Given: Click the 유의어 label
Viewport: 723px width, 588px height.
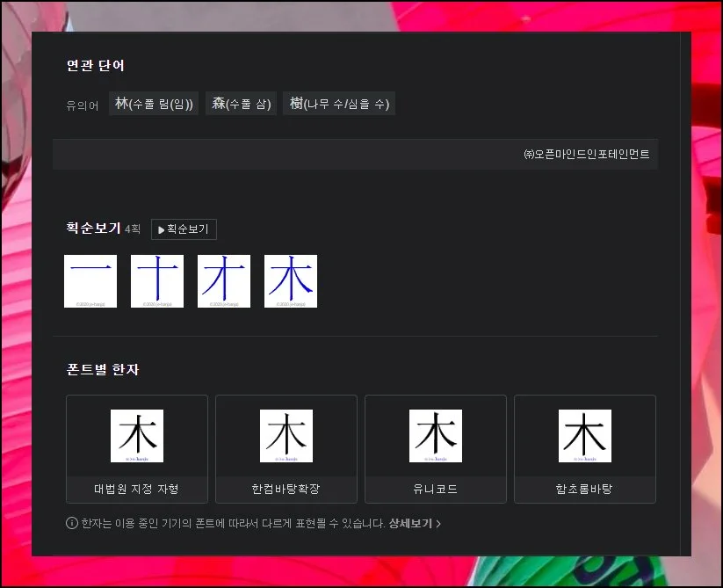Looking at the screenshot, I should pyautogui.click(x=83, y=105).
